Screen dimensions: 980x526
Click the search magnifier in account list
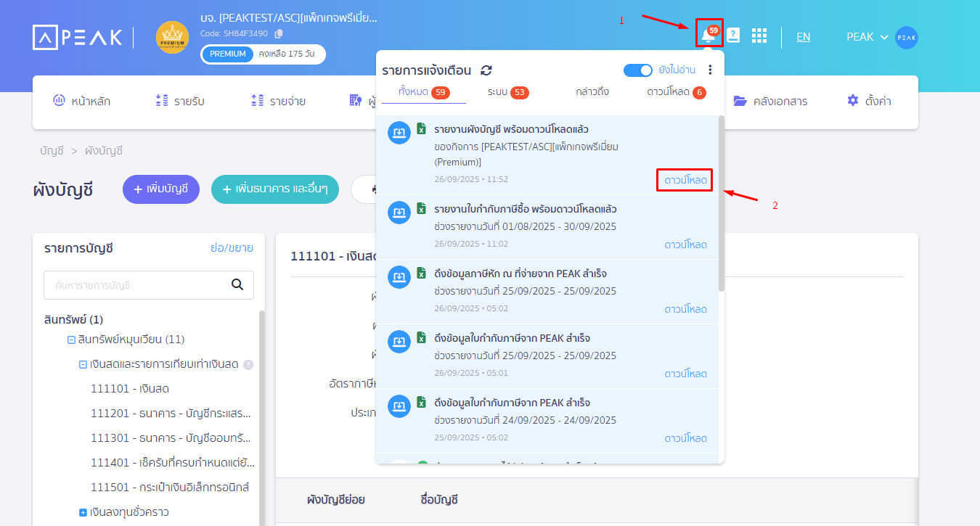[x=237, y=285]
